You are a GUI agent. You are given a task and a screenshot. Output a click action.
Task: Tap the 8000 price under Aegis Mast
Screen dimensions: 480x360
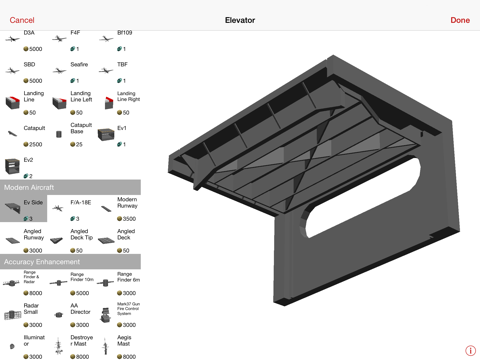(127, 357)
